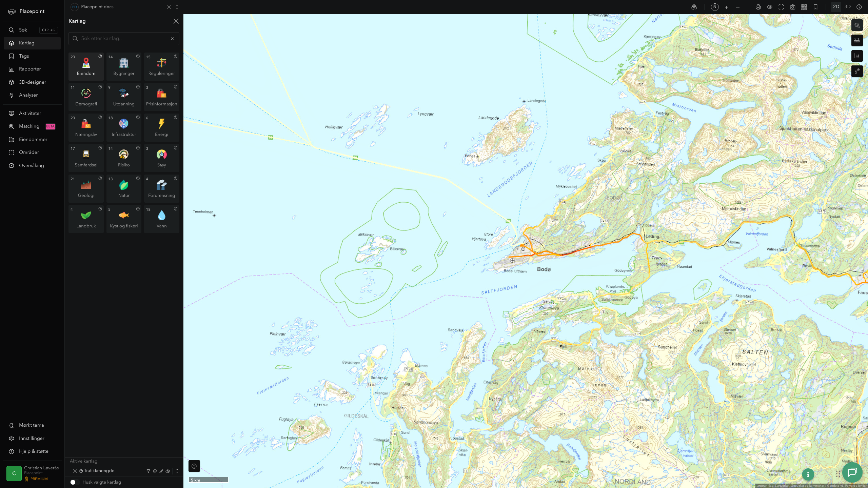Open the Næringsliv layer category
Viewport: 868px width, 488px height.
86,127
